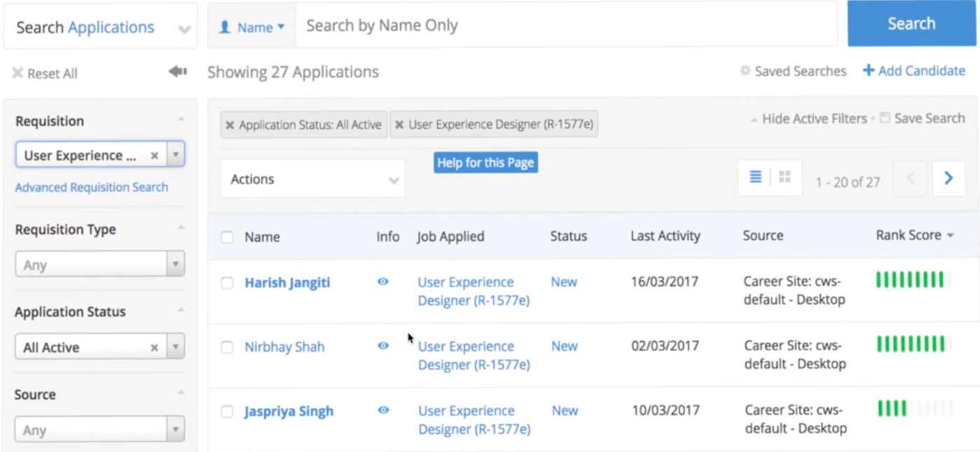
Task: Open the Name search type dropdown
Action: pos(252,27)
